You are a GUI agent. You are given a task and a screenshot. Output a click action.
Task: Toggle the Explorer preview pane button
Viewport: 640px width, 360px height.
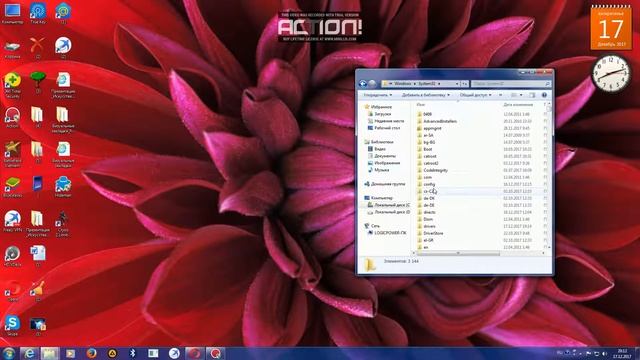point(532,95)
